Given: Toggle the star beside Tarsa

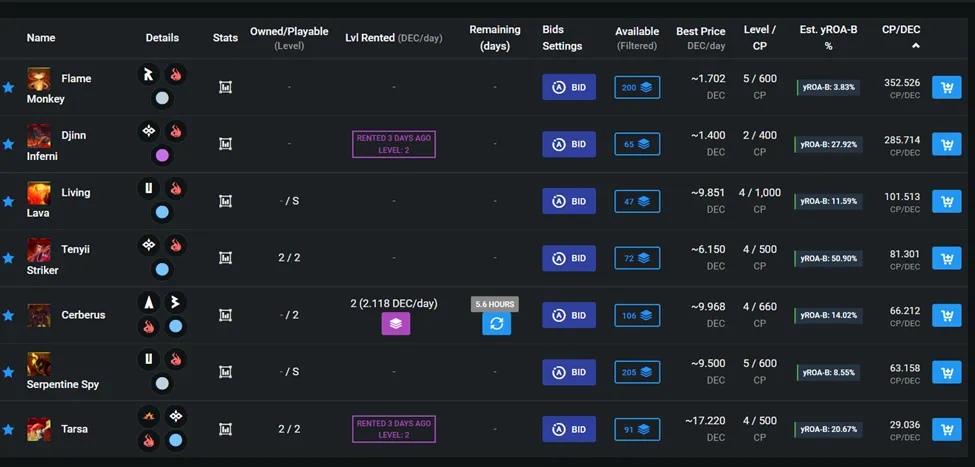Looking at the screenshot, I should pos(8,430).
